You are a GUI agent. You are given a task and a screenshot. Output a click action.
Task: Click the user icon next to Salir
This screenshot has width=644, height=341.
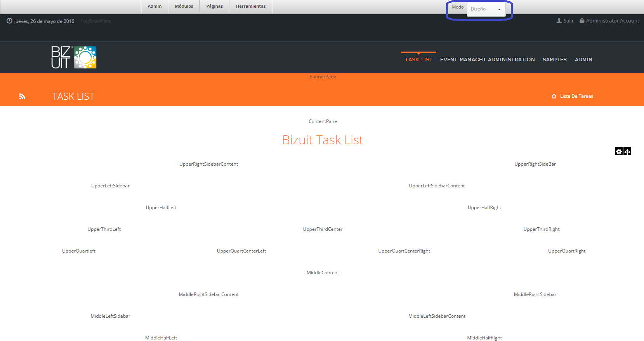point(559,21)
